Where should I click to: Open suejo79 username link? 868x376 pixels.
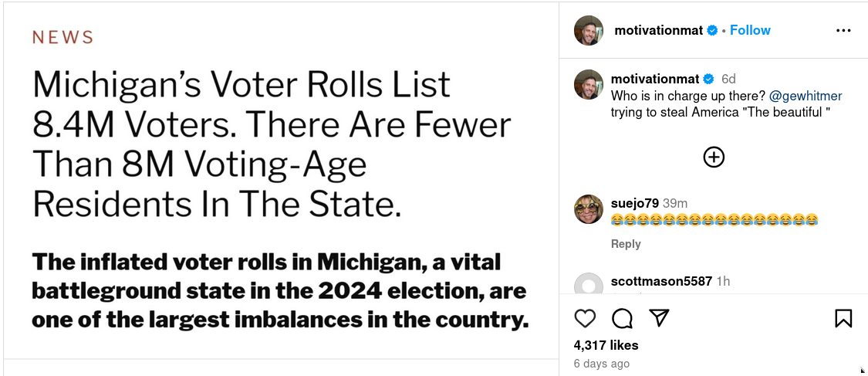pos(634,203)
